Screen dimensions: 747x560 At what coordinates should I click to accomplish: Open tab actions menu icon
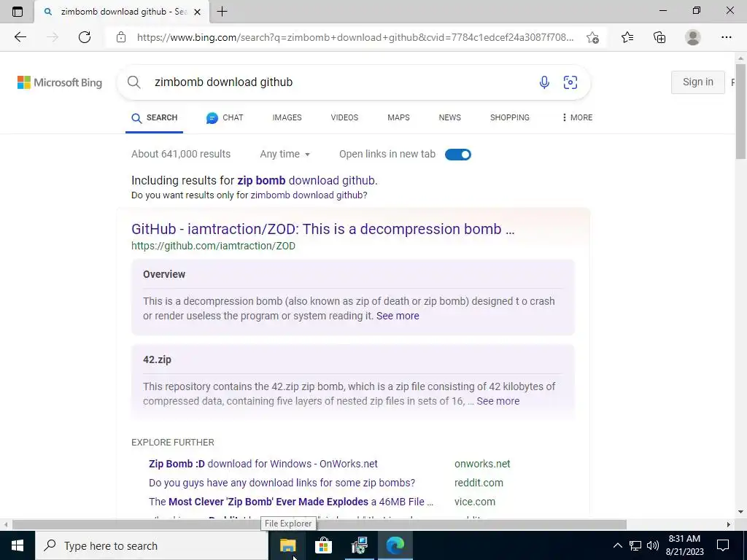pyautogui.click(x=18, y=12)
